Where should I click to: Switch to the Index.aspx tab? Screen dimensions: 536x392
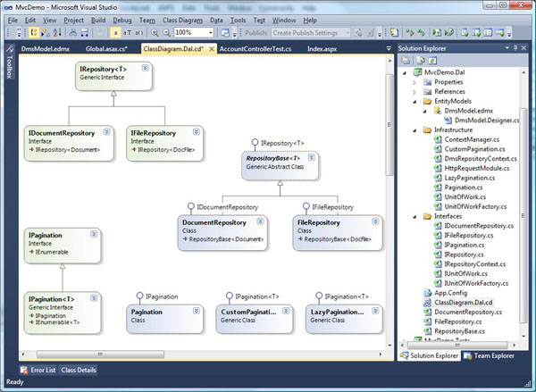coord(322,49)
